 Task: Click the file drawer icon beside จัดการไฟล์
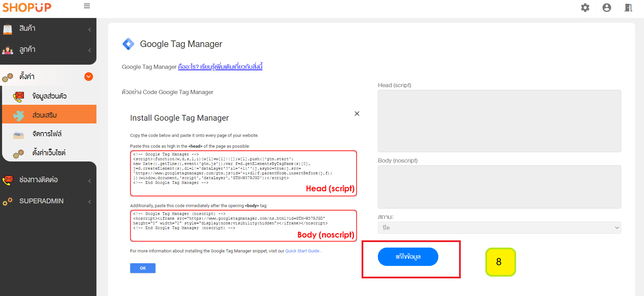19,135
